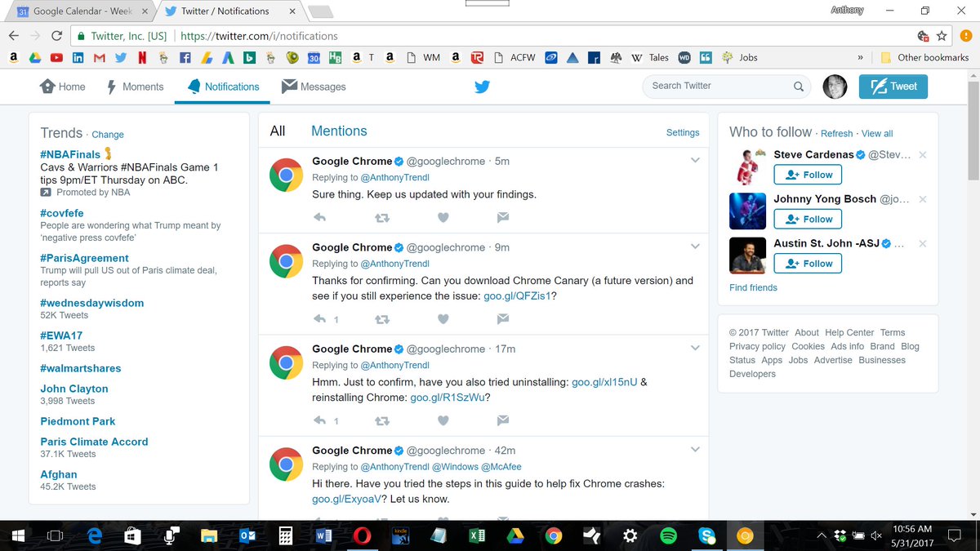Click Change next to Trends
Image resolution: width=980 pixels, height=551 pixels.
[x=108, y=135]
